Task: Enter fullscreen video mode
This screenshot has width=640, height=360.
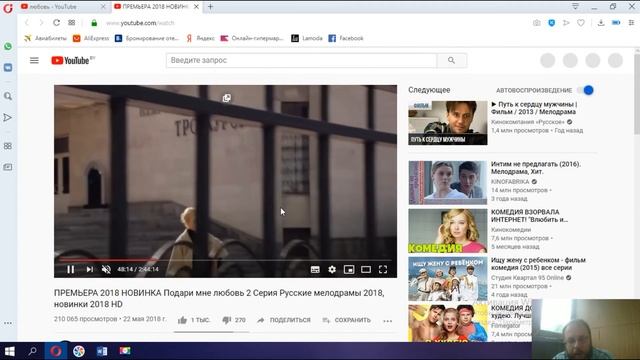Action: (383, 269)
